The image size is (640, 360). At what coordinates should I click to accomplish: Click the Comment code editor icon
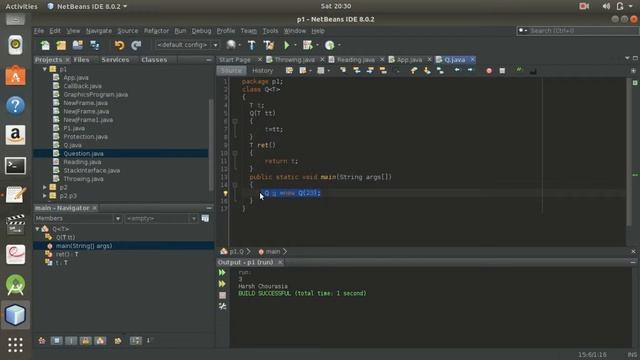pos(518,71)
